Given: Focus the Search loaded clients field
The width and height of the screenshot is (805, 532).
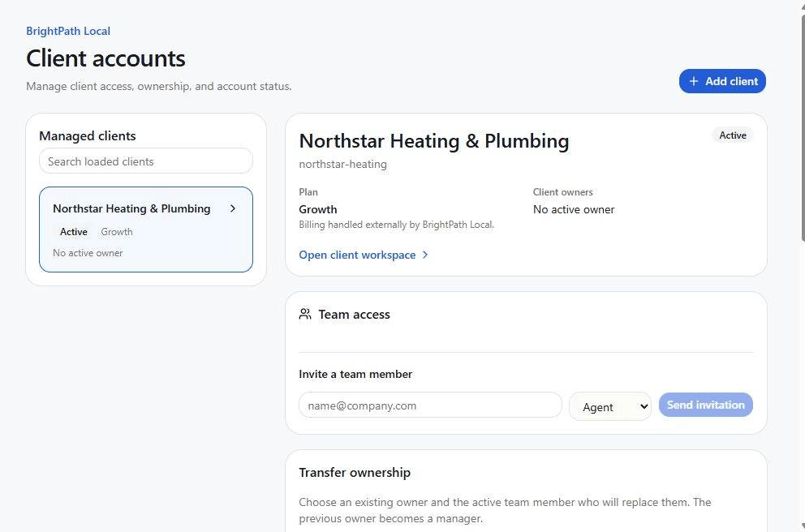Looking at the screenshot, I should tap(146, 161).
